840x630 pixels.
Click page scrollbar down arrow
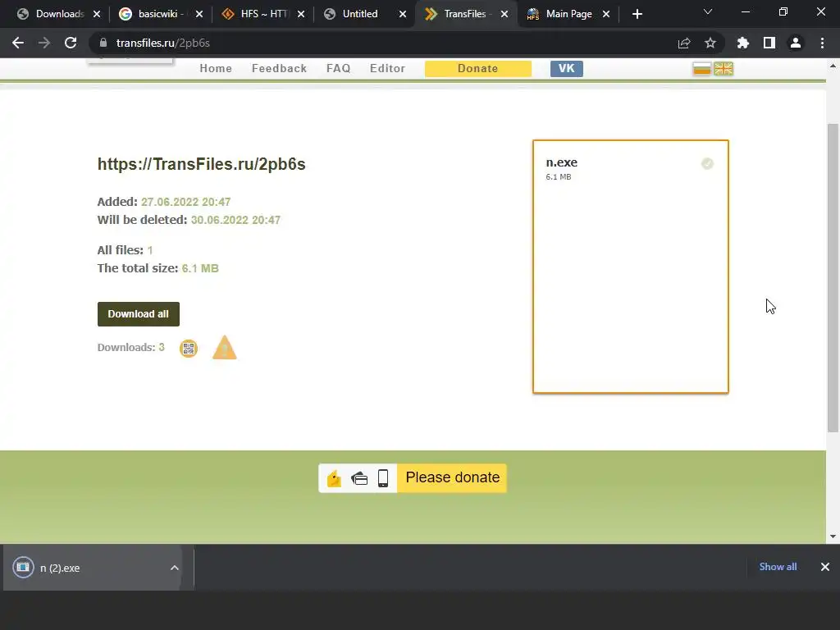click(x=833, y=536)
